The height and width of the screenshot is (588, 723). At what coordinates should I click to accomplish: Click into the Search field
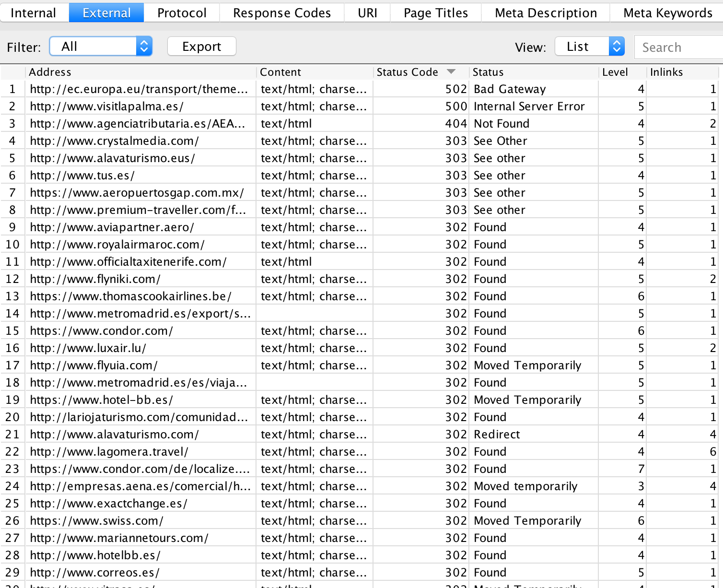679,47
